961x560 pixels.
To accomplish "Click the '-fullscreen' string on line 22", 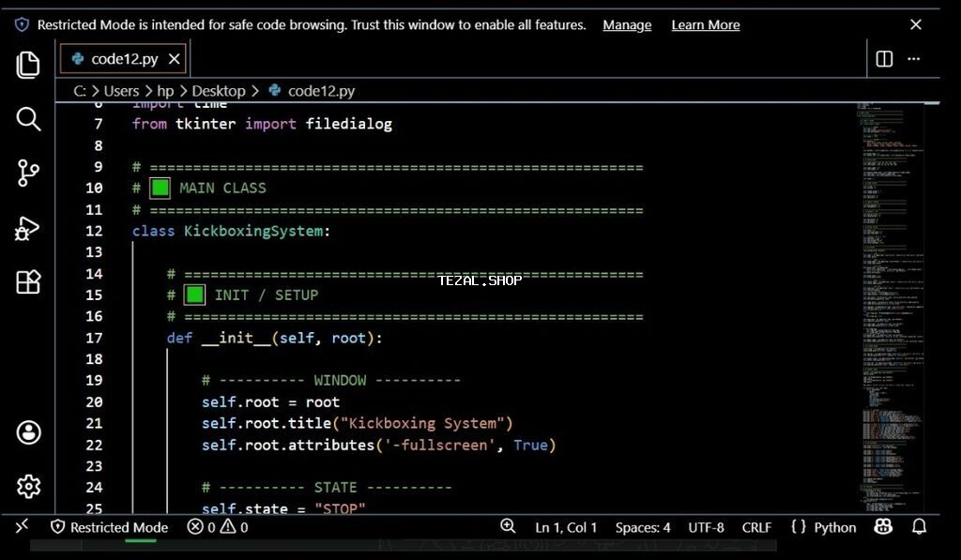I will click(x=439, y=445).
